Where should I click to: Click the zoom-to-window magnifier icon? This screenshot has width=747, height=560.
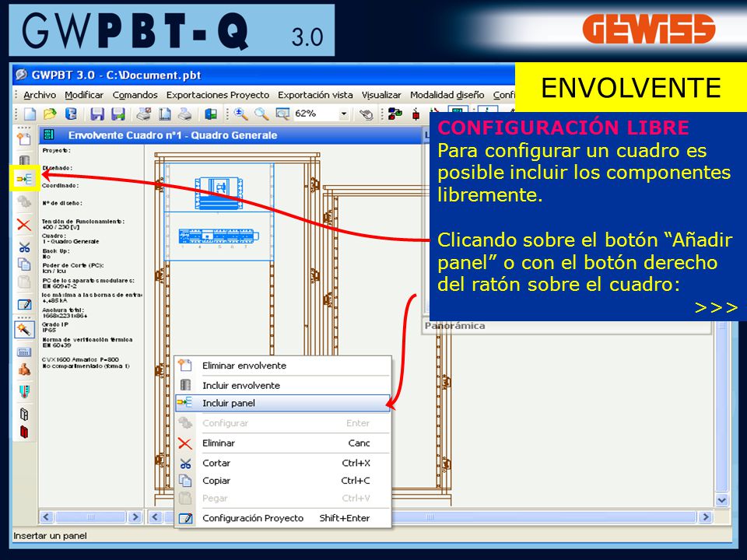(282, 114)
